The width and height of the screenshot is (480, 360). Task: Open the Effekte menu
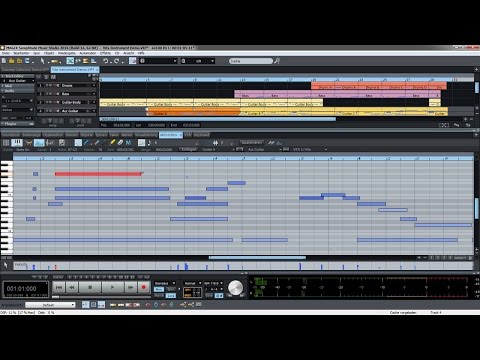coord(105,53)
